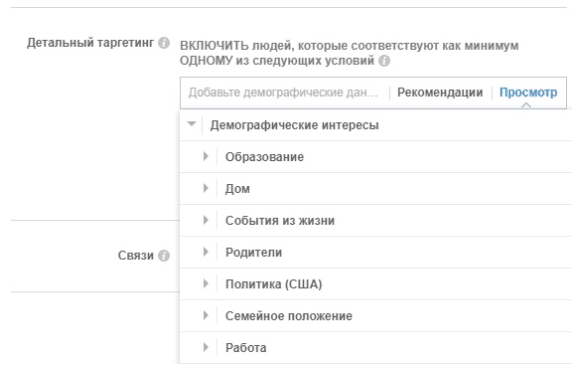This screenshot has width=587, height=375.
Task: Collapse Демографические интересы section arrow
Action: pyautogui.click(x=192, y=124)
